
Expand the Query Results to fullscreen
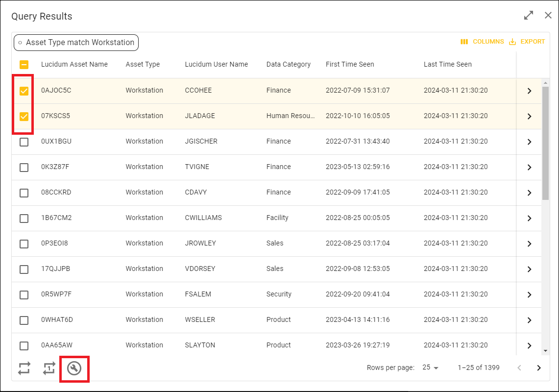tap(529, 15)
